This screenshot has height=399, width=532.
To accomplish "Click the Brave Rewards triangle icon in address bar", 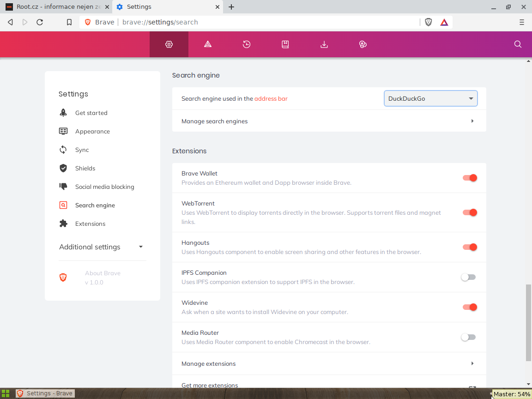I will coord(444,22).
